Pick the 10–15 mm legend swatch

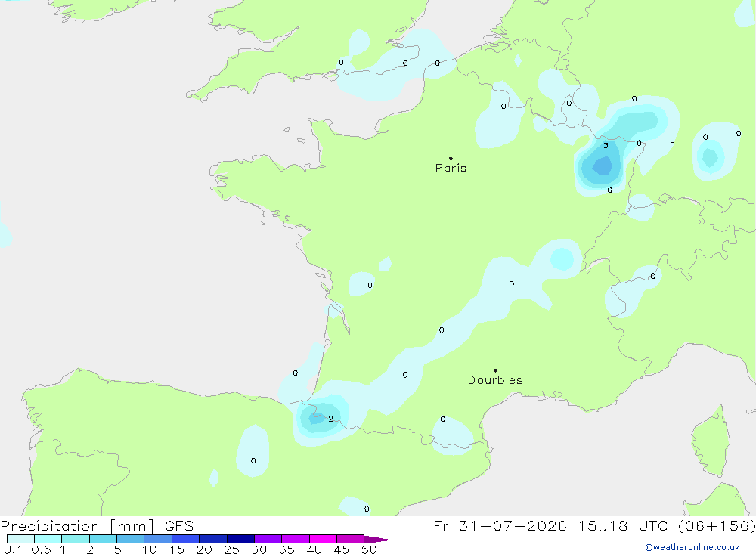[x=158, y=539]
